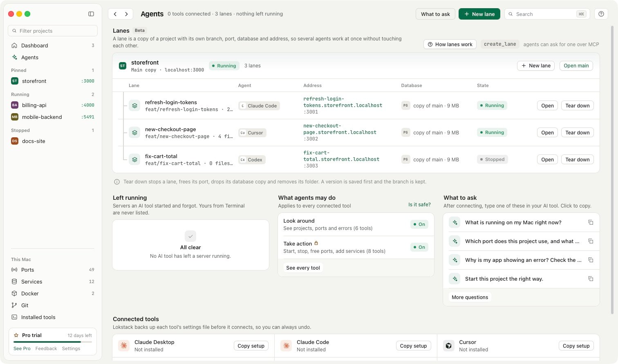The height and width of the screenshot is (364, 618).
Task: Click the Claude Desktop logo icon
Action: 124,346
